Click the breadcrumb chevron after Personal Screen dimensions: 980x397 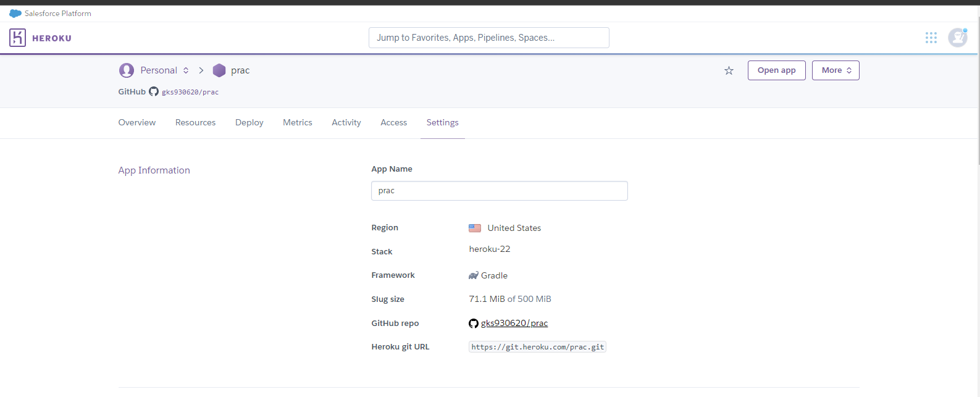[x=201, y=70]
